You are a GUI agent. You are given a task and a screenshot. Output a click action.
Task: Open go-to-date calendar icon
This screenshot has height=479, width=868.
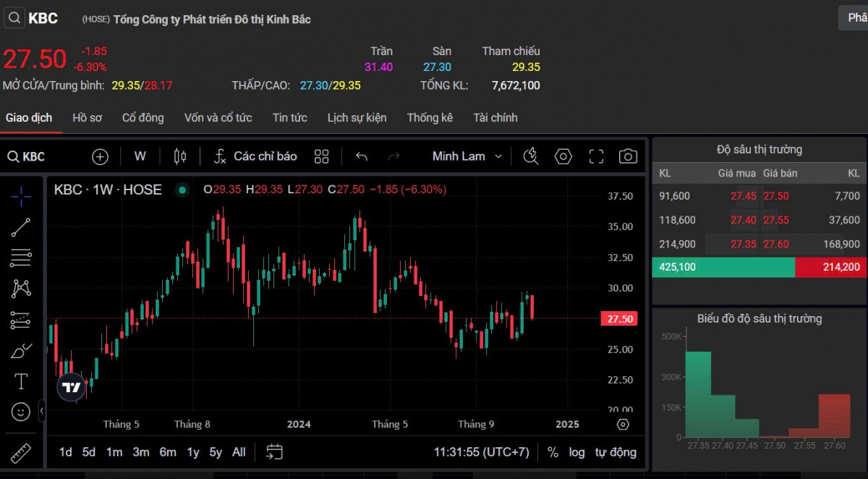pyautogui.click(x=274, y=452)
